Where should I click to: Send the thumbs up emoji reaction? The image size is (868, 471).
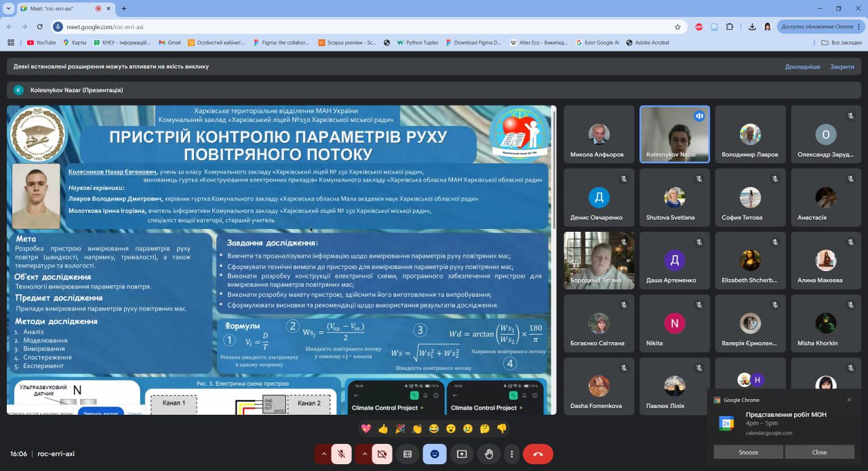383,428
